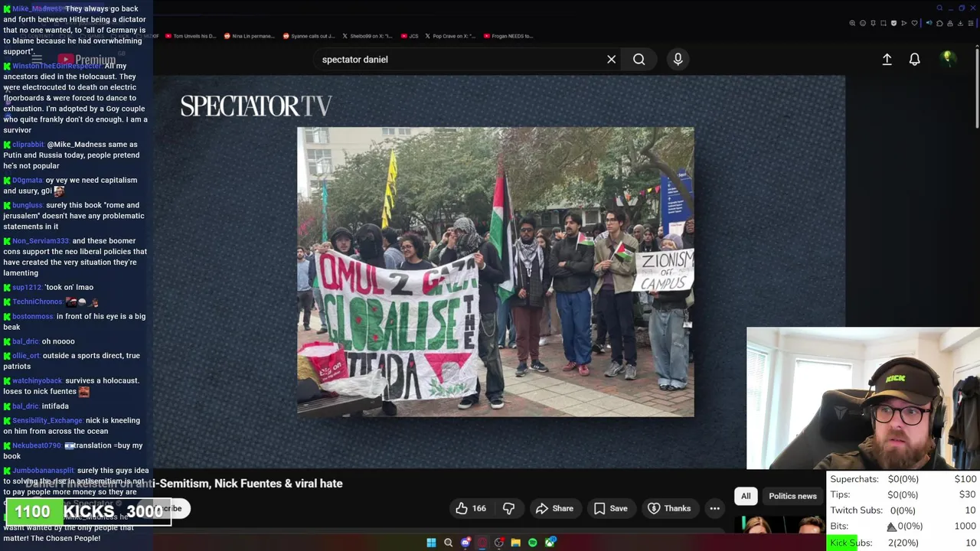Image resolution: width=980 pixels, height=551 pixels.
Task: Click the 'Kick Subs:' goal row
Action: pyautogui.click(x=904, y=543)
